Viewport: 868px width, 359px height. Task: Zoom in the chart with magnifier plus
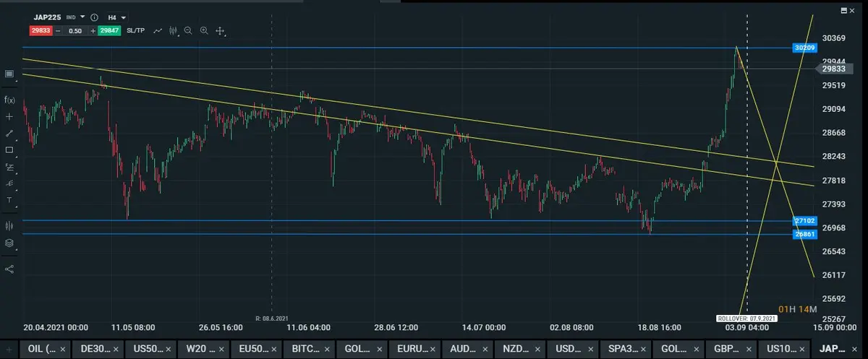click(x=204, y=31)
